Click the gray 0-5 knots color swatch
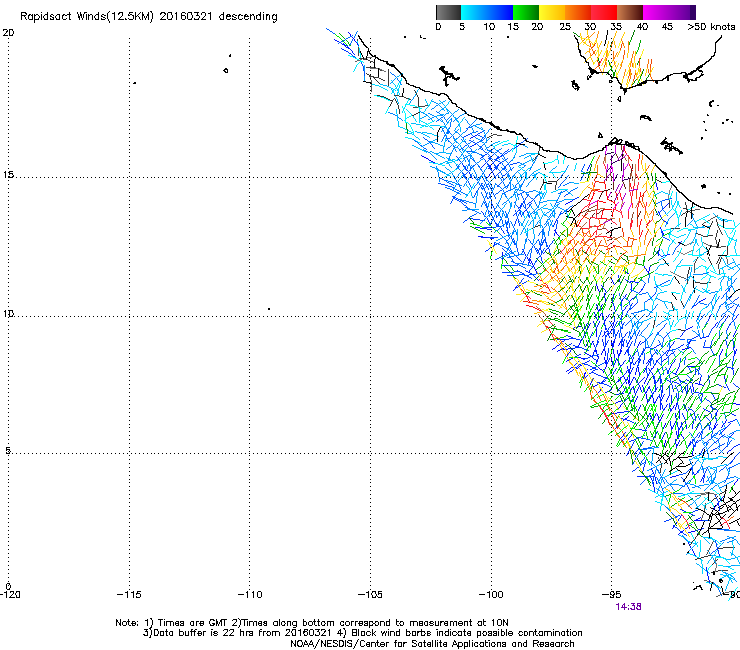Screen dimensions: 740x650 tap(448, 12)
